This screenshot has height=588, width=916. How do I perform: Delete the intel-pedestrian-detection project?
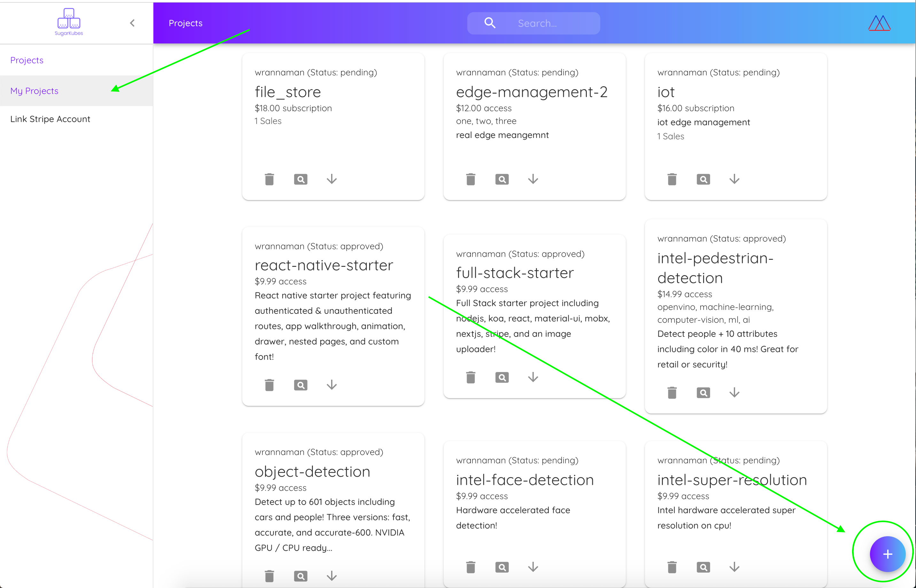point(671,392)
